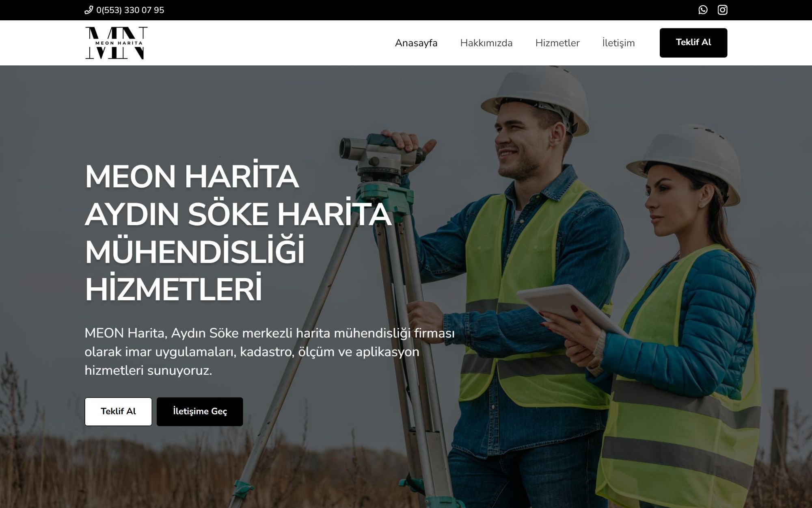Screen dimensions: 812x508
Task: Open the Instagram icon link
Action: click(x=722, y=10)
